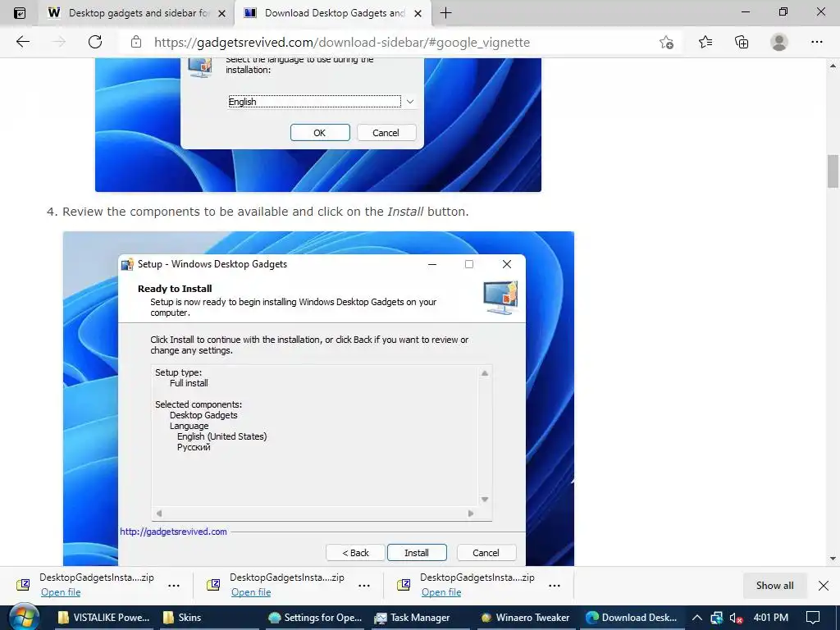The height and width of the screenshot is (630, 840).
Task: Click the muted volume tray icon
Action: click(x=736, y=618)
